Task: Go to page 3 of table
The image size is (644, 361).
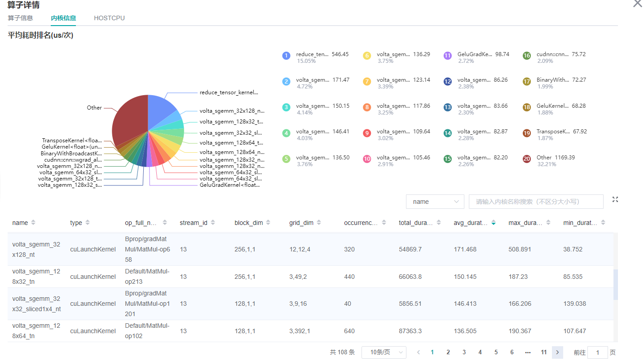Action: [464, 352]
